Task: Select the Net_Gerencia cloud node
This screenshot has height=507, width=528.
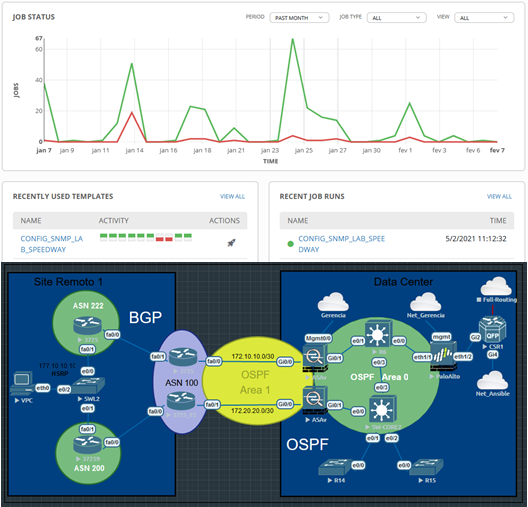Action: pos(425,302)
